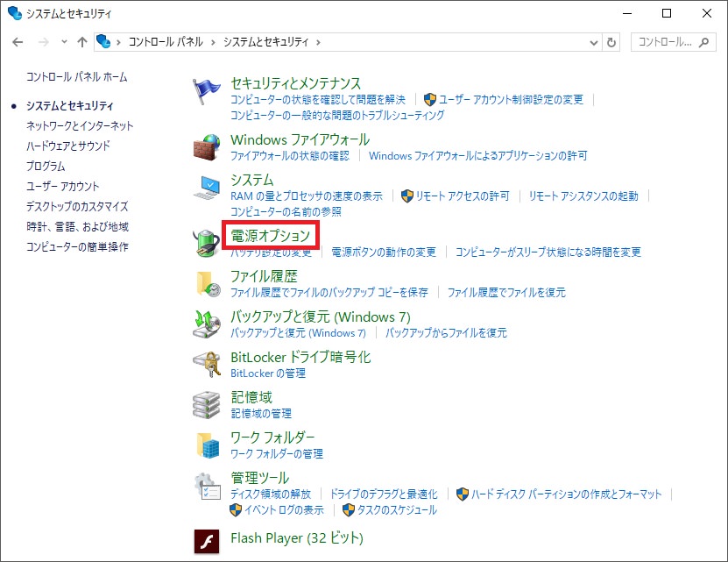Click 記憶域の管理 link

click(261, 414)
